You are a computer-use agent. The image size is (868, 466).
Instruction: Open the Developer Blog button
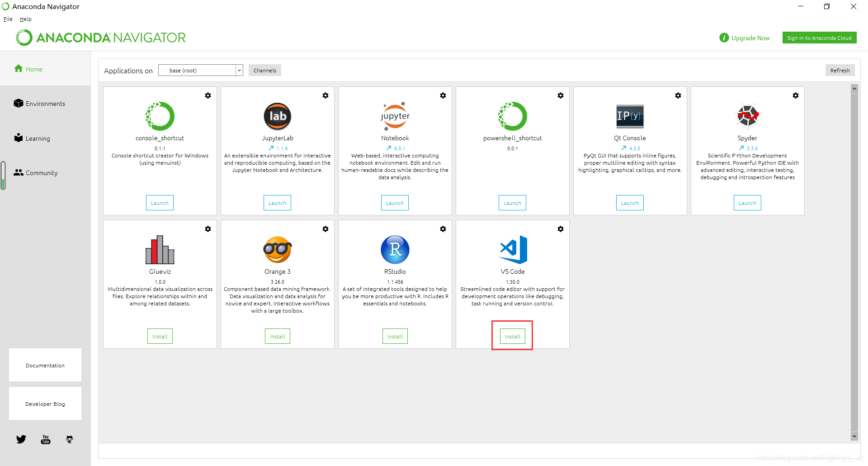pyautogui.click(x=45, y=404)
